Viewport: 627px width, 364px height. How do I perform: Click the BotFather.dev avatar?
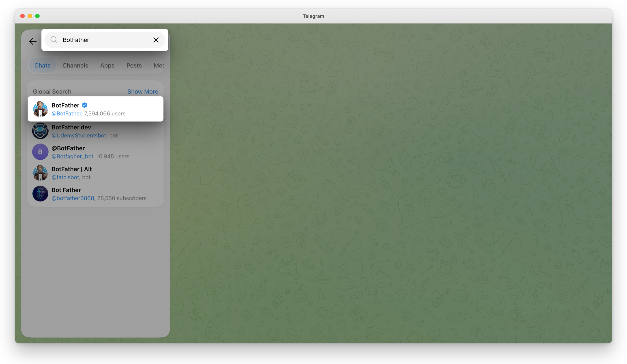[x=40, y=131]
